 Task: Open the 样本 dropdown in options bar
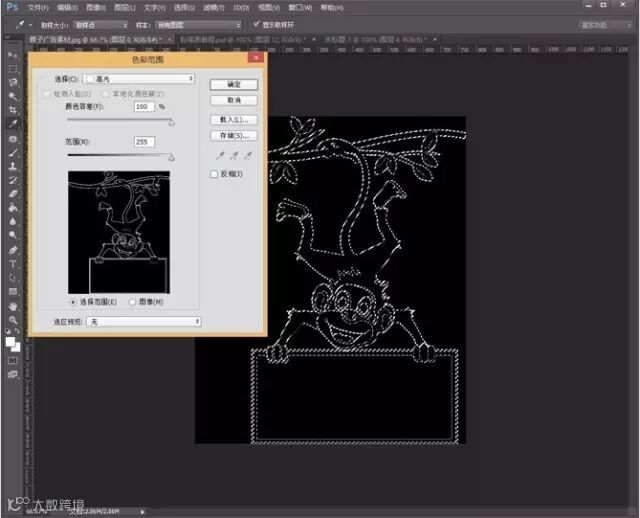[x=198, y=25]
